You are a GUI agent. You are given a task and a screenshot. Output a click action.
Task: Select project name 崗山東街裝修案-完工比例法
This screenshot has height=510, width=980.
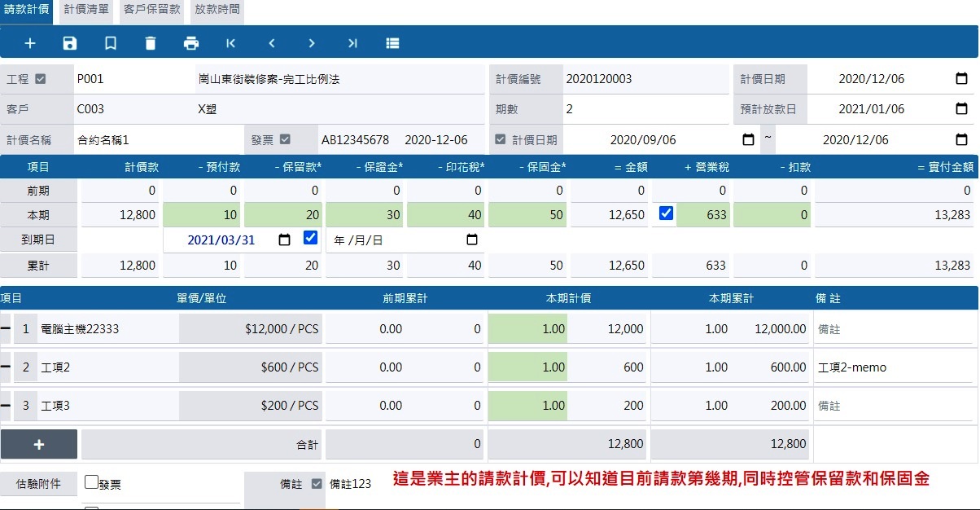(x=269, y=79)
